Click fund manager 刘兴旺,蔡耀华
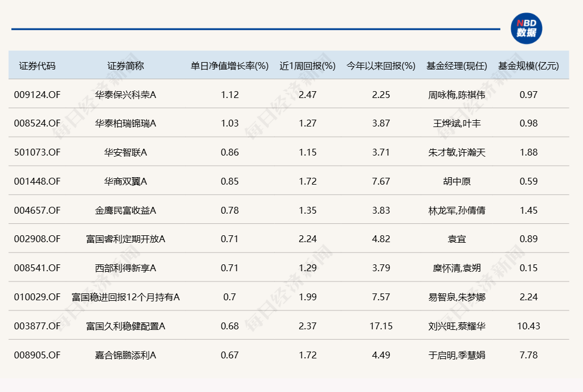The height and width of the screenshot is (392, 583). pyautogui.click(x=456, y=326)
